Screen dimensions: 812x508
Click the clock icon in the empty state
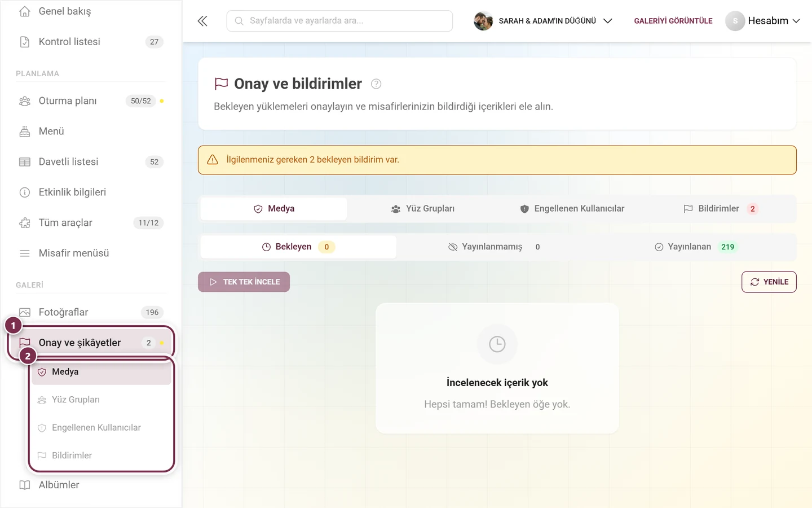tap(497, 344)
